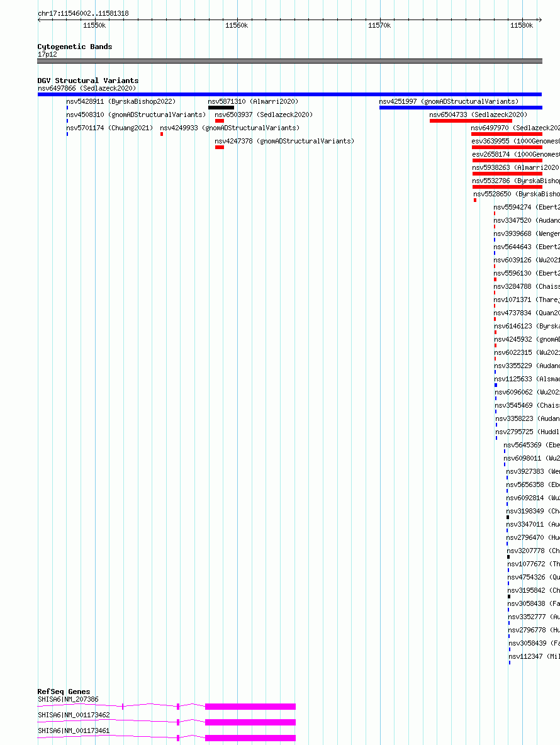Click the red bar under nsv6503937
The width and height of the screenshot is (560, 745).
pyautogui.click(x=220, y=121)
